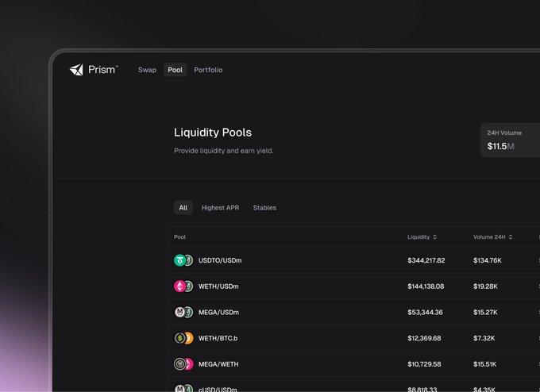Click the $53,344.36 liquidity value
The image size is (540, 392).
tap(425, 313)
